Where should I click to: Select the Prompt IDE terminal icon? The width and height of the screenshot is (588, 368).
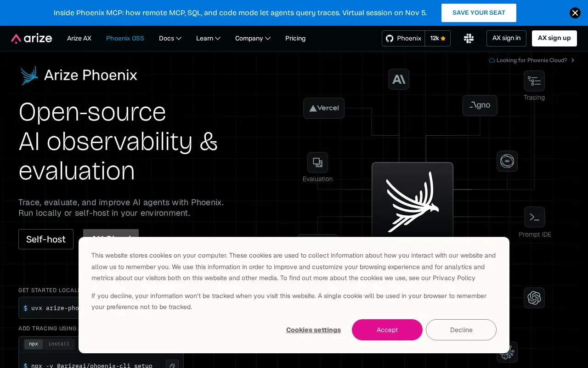(x=535, y=217)
